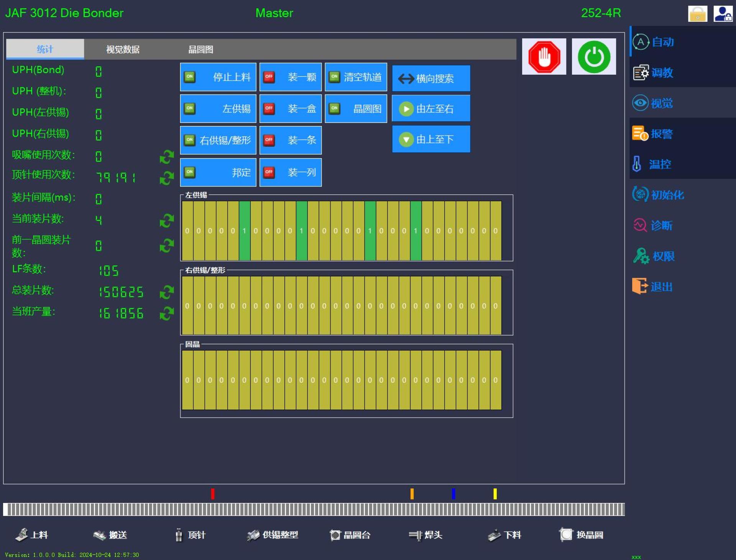
Task: Click the green power button icon
Action: [x=594, y=57]
